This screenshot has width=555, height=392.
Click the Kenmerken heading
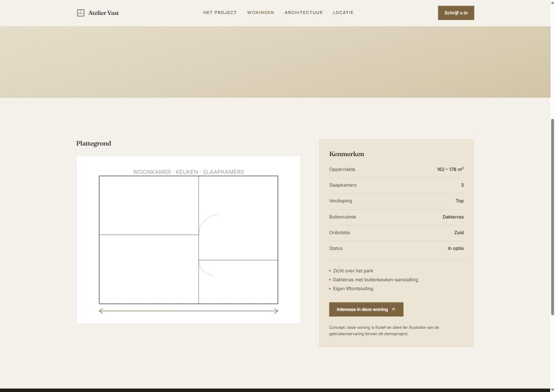click(347, 154)
